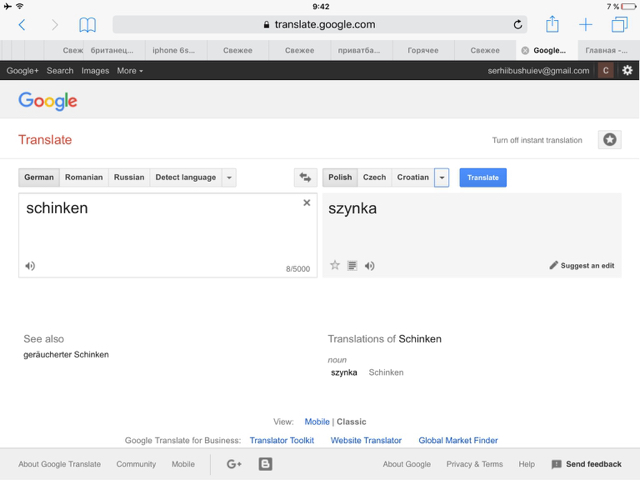Viewport: 640px width, 480px height.
Task: Open the Safari bookmarks book icon
Action: [87, 25]
